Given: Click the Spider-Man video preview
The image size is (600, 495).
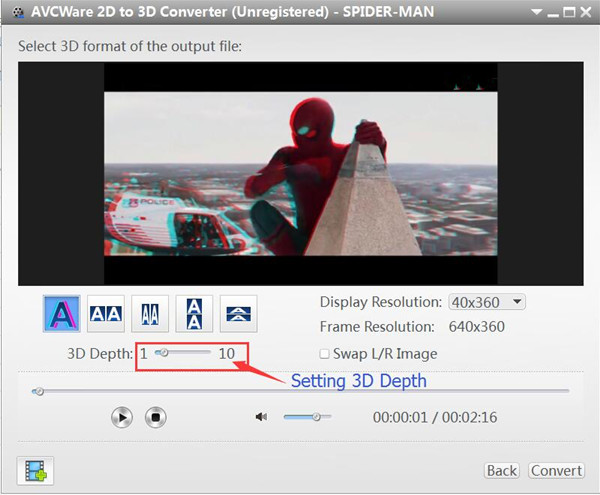Looking at the screenshot, I should 301,174.
